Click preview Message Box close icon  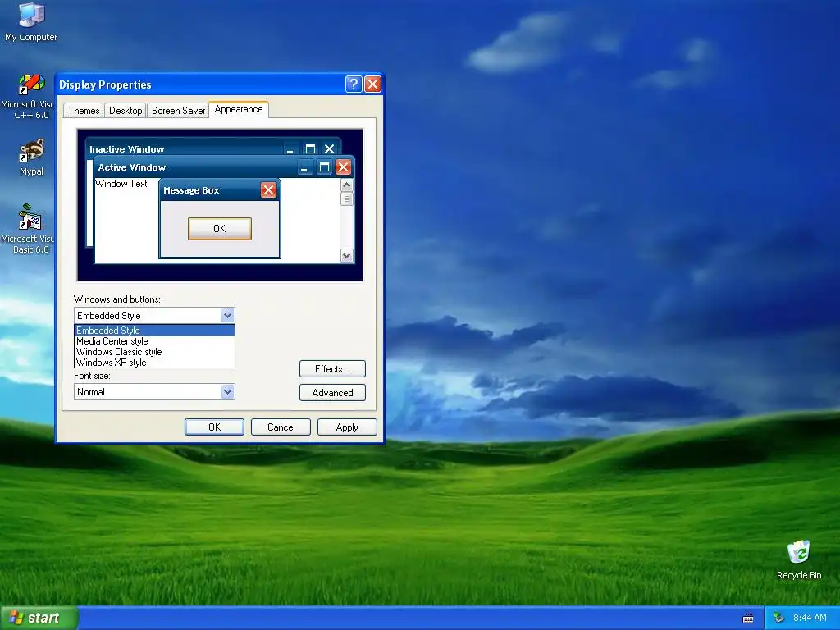pyautogui.click(x=268, y=189)
